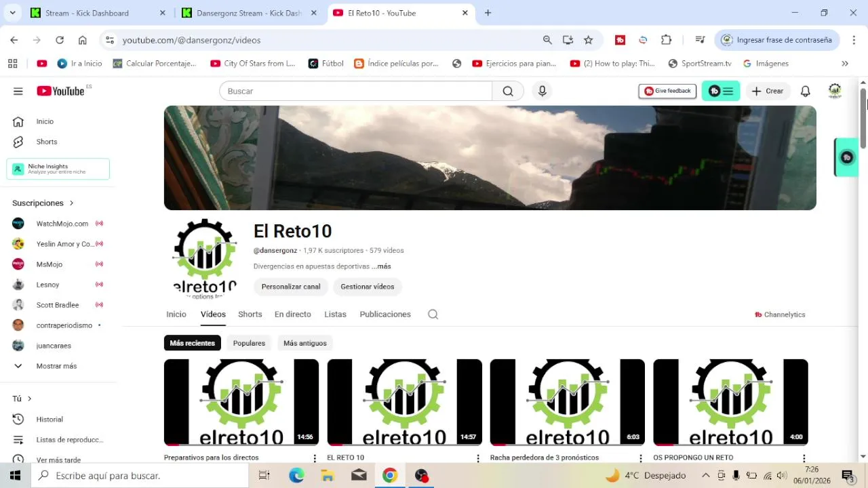Switch to the Inicio channel tab
Screen dimensions: 868x488
[x=176, y=314]
